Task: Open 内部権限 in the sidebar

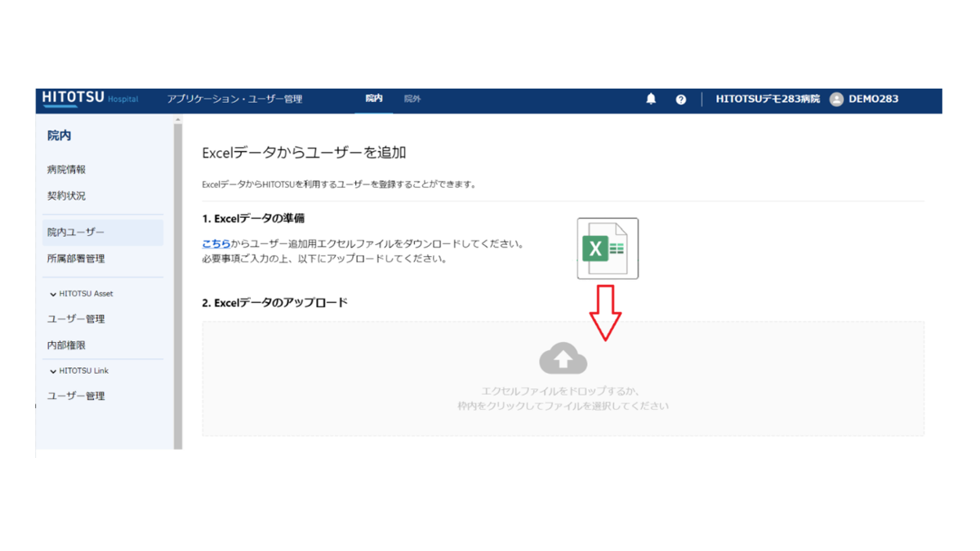Action: (x=66, y=345)
